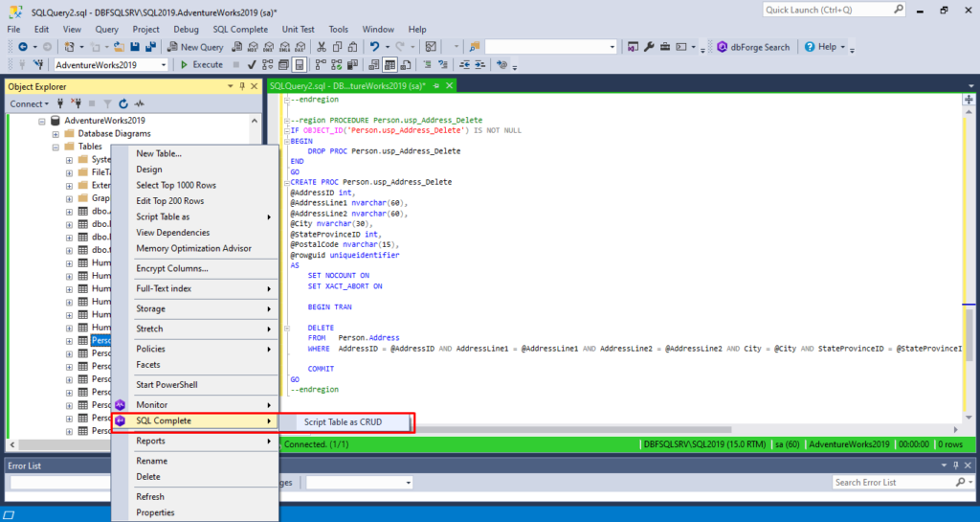
Task: Click the Save icon in toolbar
Action: [135, 47]
